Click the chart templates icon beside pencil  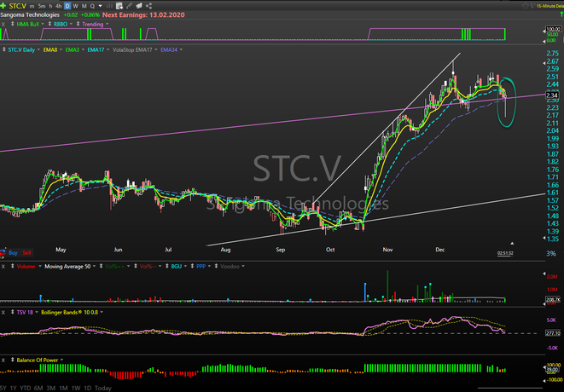139,6
